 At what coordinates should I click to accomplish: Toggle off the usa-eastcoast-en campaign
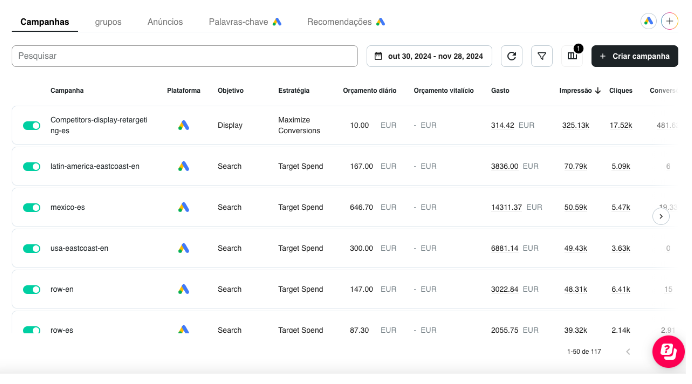[x=31, y=248]
